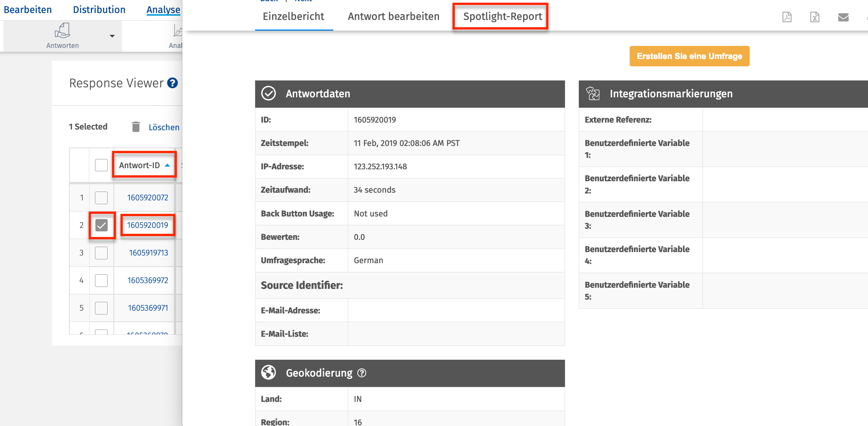868x426 pixels.
Task: Open the Antwort bearbeiten tab
Action: click(393, 16)
